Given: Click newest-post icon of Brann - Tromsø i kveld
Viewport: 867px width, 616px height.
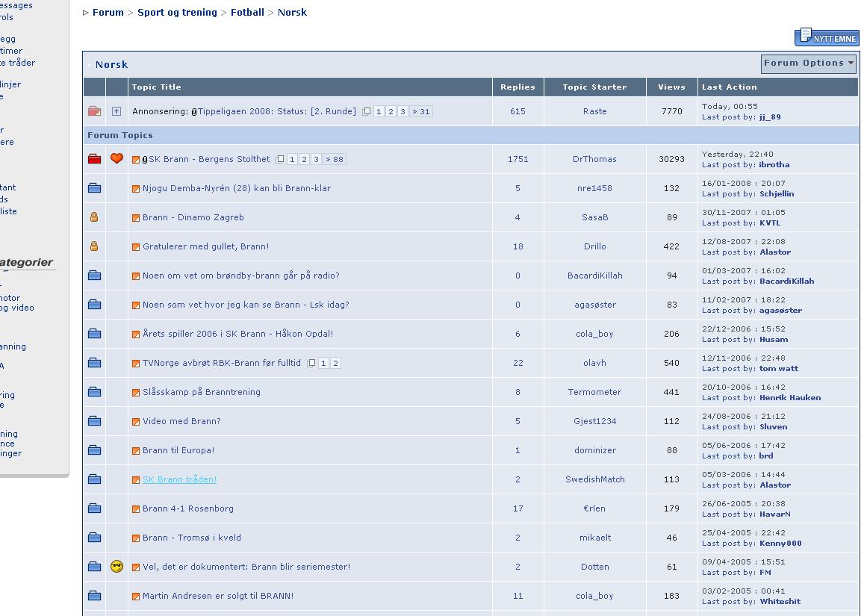Looking at the screenshot, I should coord(135,538).
